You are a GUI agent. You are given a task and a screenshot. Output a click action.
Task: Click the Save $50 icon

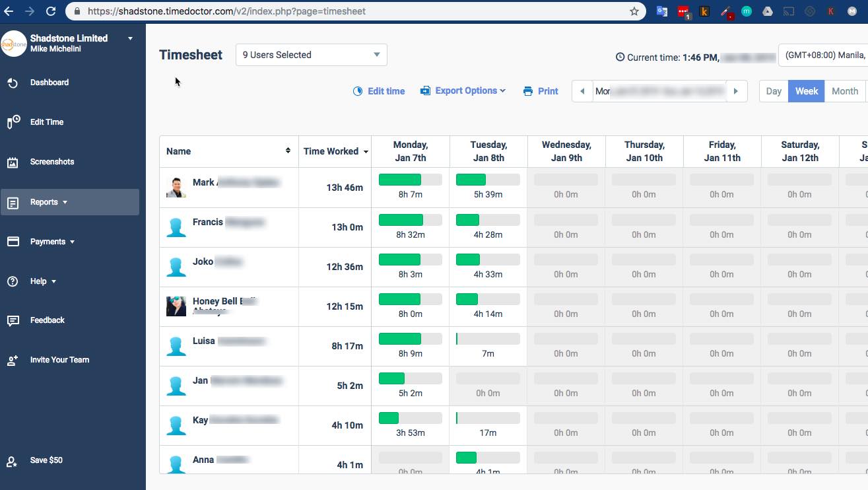[x=12, y=462]
